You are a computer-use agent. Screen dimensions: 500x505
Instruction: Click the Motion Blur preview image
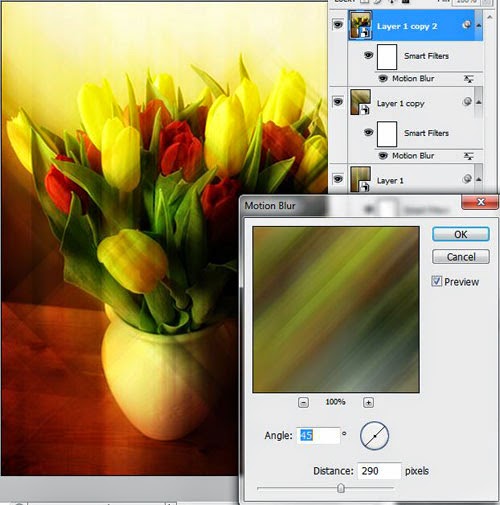[x=336, y=309]
